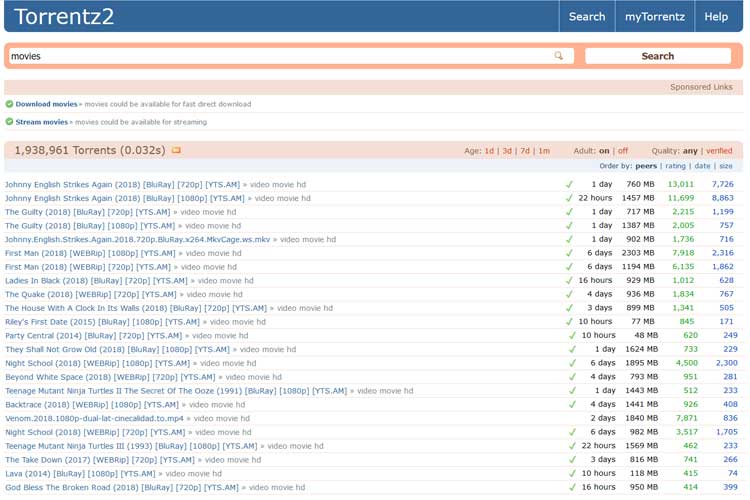Click the 1,938,961 Torrents results heading

tap(89, 150)
